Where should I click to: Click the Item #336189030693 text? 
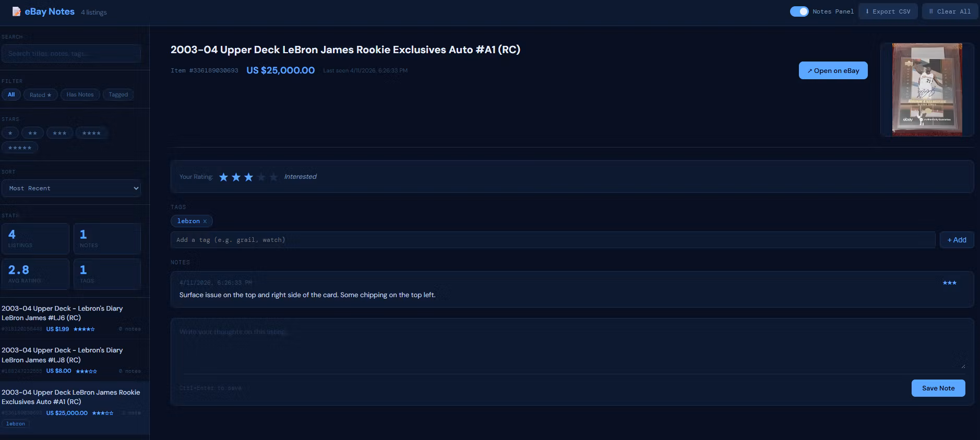point(204,70)
